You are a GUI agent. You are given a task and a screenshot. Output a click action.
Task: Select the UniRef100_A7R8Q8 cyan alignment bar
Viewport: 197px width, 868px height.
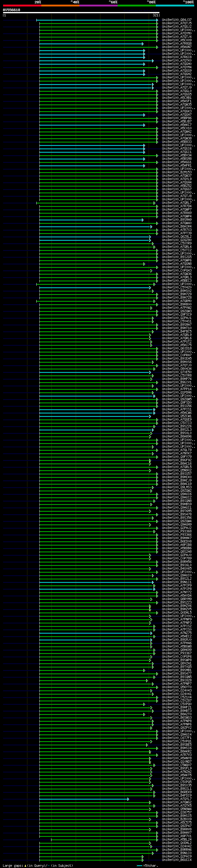[x=91, y=44]
